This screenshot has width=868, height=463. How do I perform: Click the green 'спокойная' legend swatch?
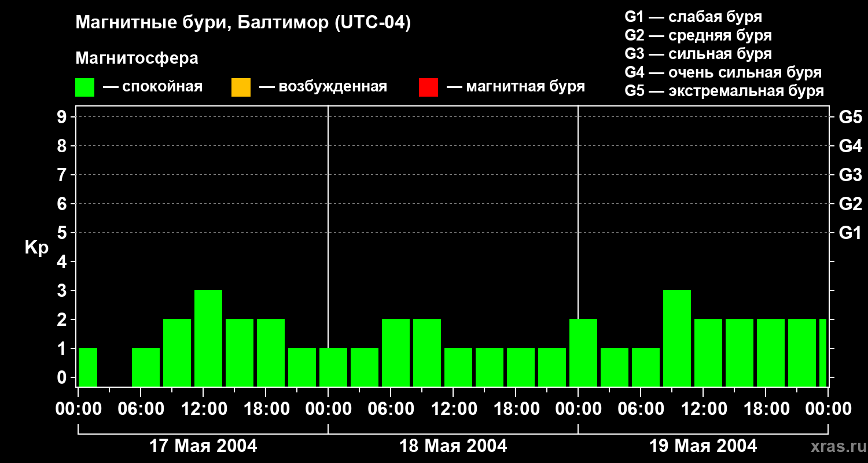tap(84, 87)
